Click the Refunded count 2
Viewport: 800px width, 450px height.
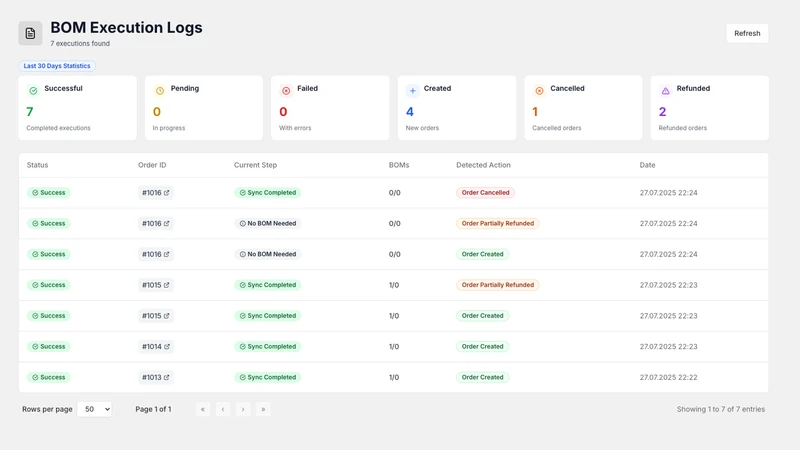pyautogui.click(x=662, y=112)
